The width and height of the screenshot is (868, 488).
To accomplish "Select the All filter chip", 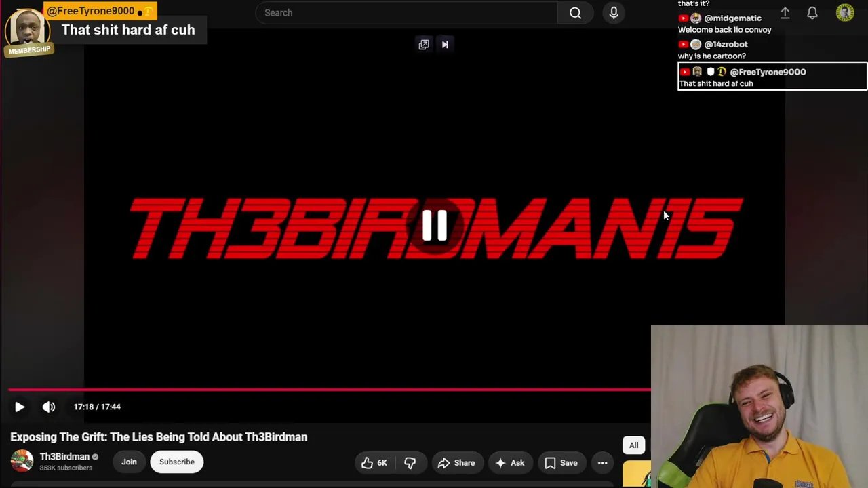I will coord(633,445).
